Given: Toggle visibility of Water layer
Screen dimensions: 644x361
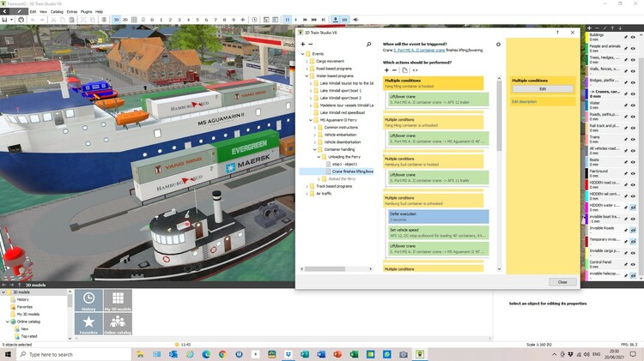Looking at the screenshot, I should (633, 105).
